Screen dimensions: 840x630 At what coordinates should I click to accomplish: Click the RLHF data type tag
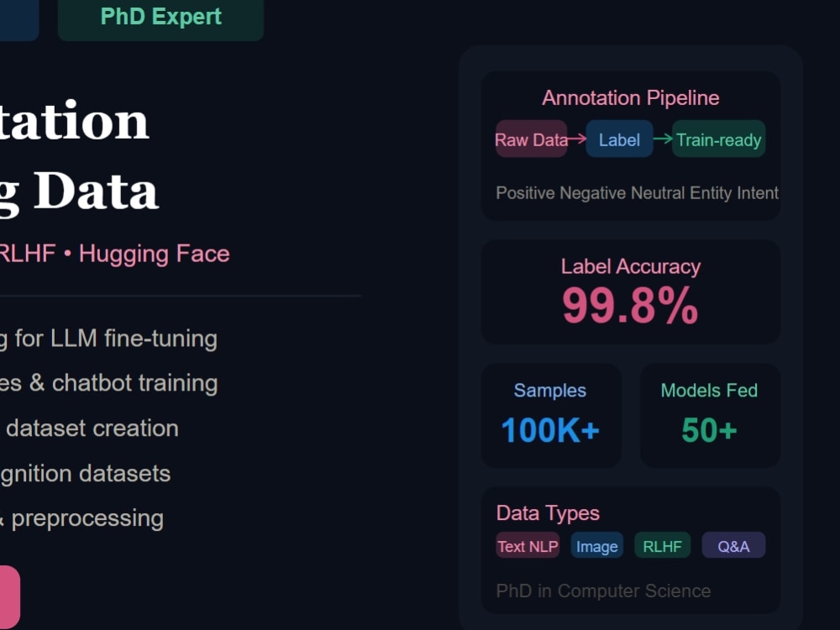point(662,546)
